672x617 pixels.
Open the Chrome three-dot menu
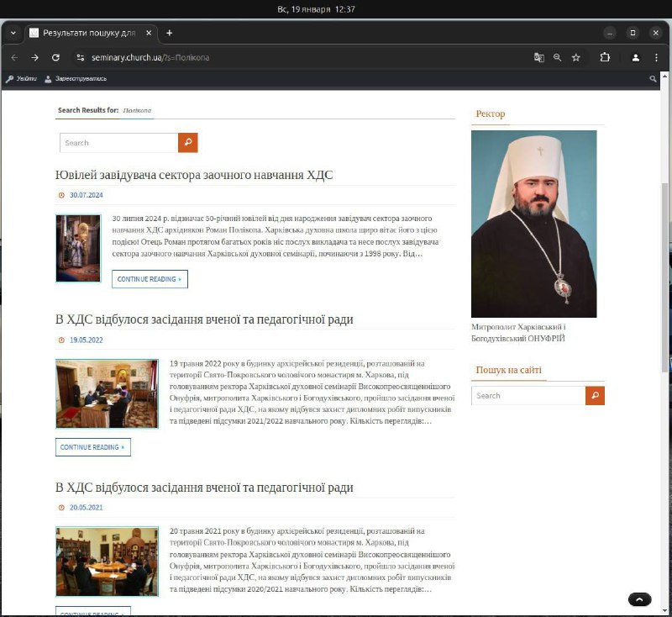[656, 57]
